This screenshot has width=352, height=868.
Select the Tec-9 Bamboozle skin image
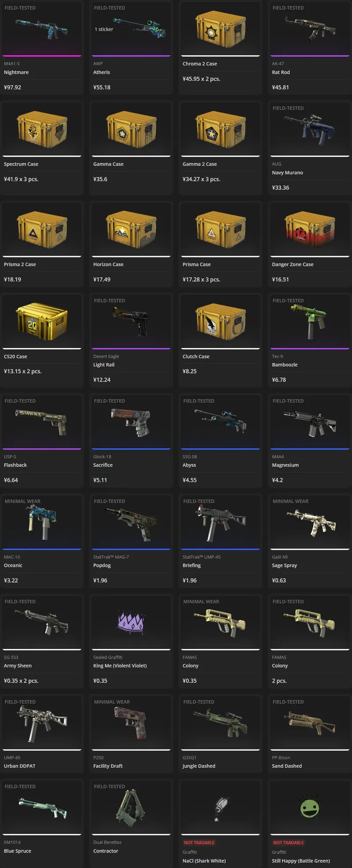point(310,322)
